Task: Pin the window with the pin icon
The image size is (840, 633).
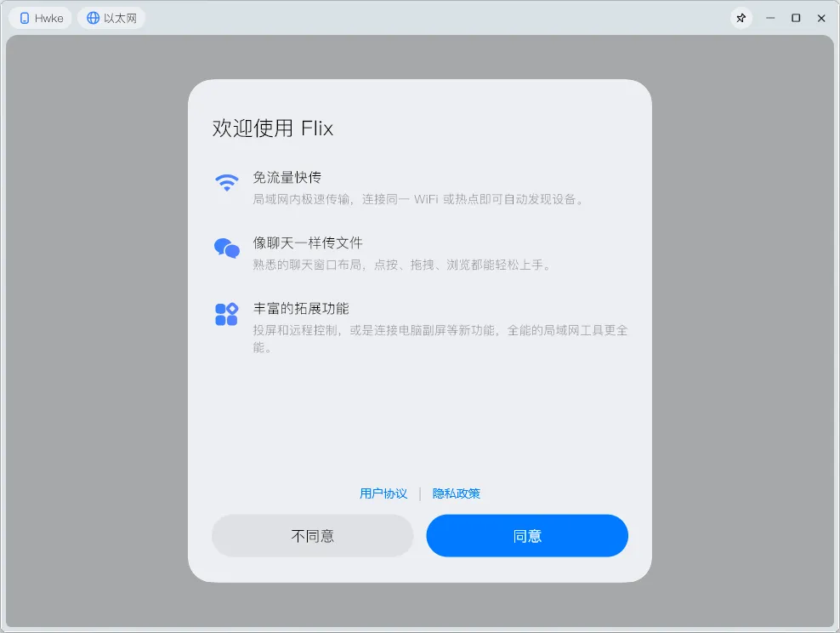Action: 741,18
